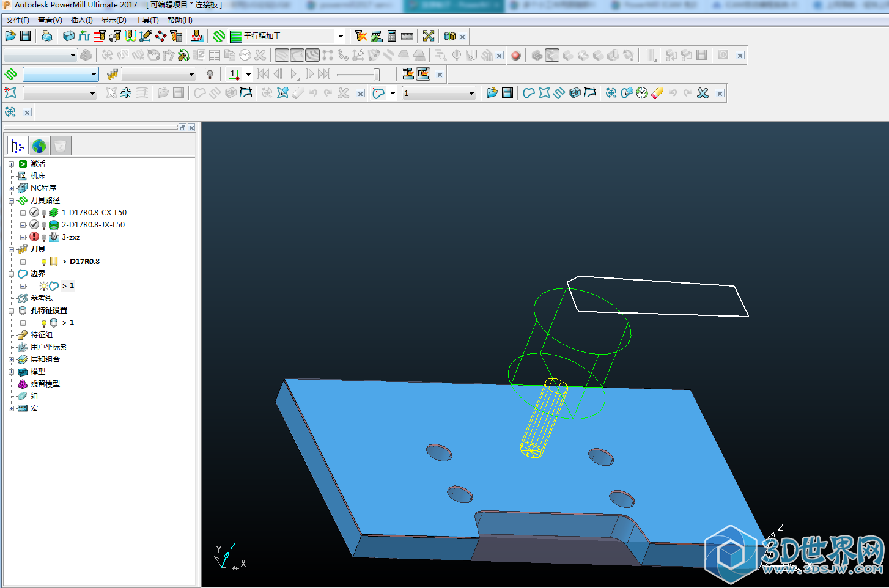The width and height of the screenshot is (889, 588).
Task: Open the 帮助(H) menu
Action: 180,20
